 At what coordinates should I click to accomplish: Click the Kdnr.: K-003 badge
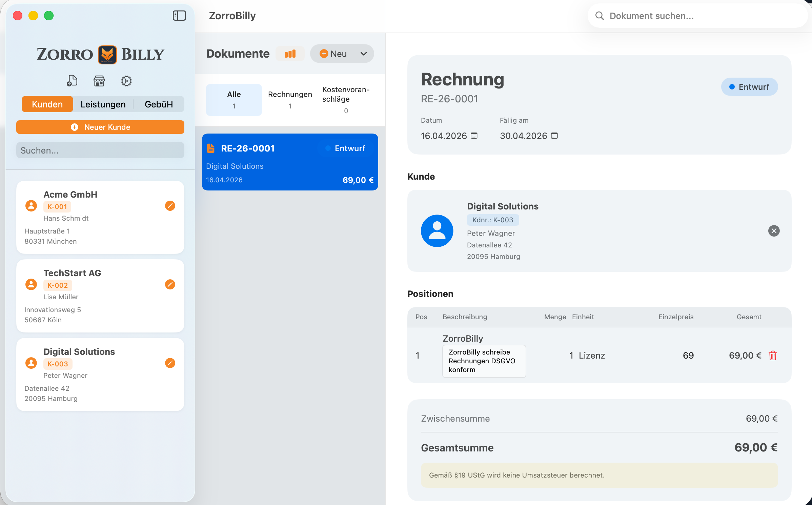click(x=493, y=220)
